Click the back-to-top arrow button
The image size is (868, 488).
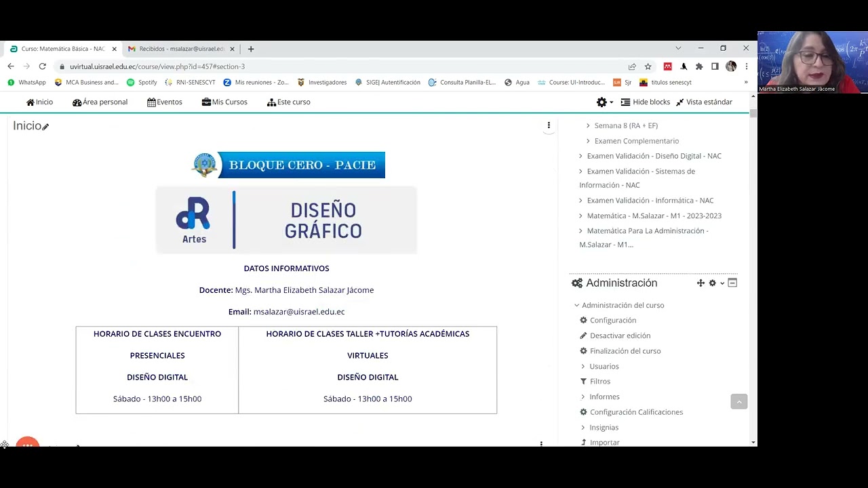click(739, 402)
